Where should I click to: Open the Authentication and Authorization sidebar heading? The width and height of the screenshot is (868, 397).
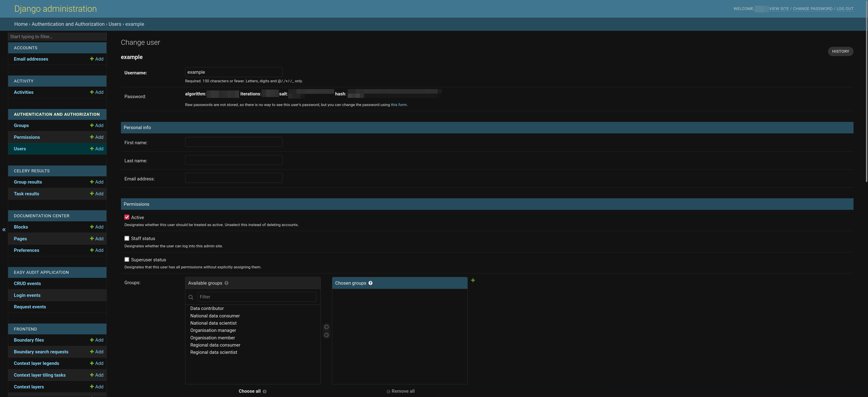click(57, 115)
